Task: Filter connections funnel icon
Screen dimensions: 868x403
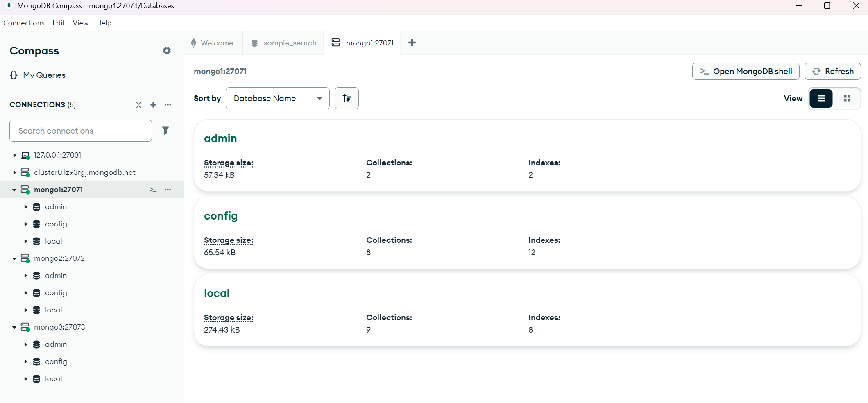Action: (165, 130)
